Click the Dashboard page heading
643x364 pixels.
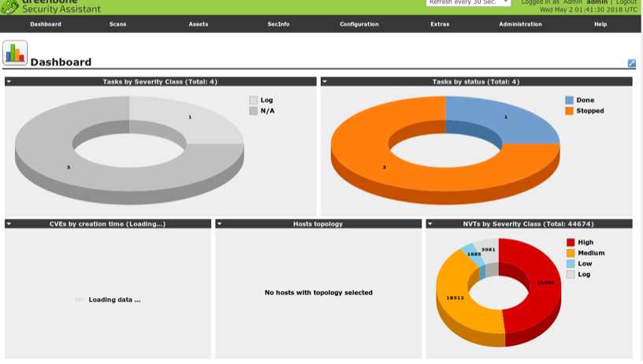click(61, 62)
